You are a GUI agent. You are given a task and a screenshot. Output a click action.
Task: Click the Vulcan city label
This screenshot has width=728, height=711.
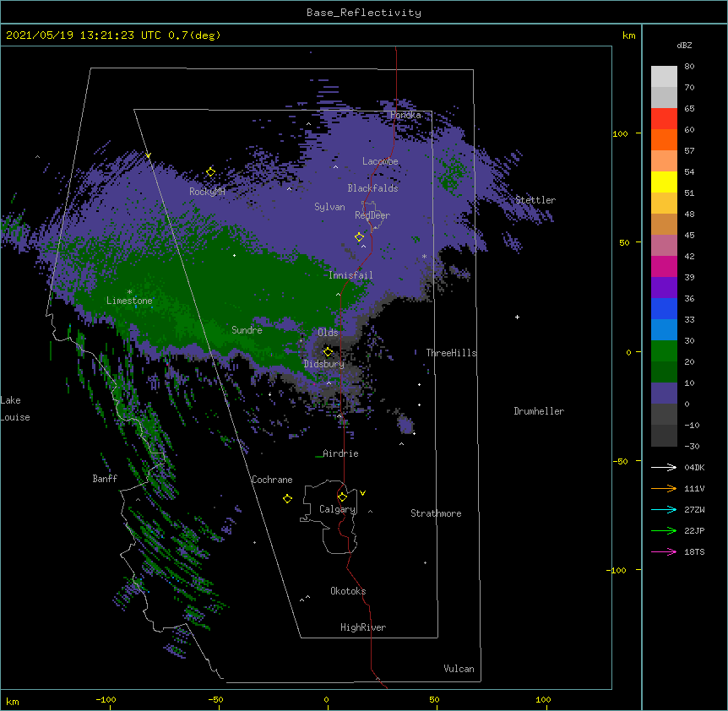459,669
